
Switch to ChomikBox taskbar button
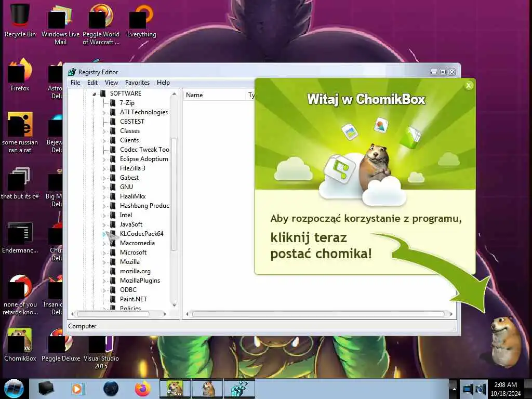click(175, 389)
